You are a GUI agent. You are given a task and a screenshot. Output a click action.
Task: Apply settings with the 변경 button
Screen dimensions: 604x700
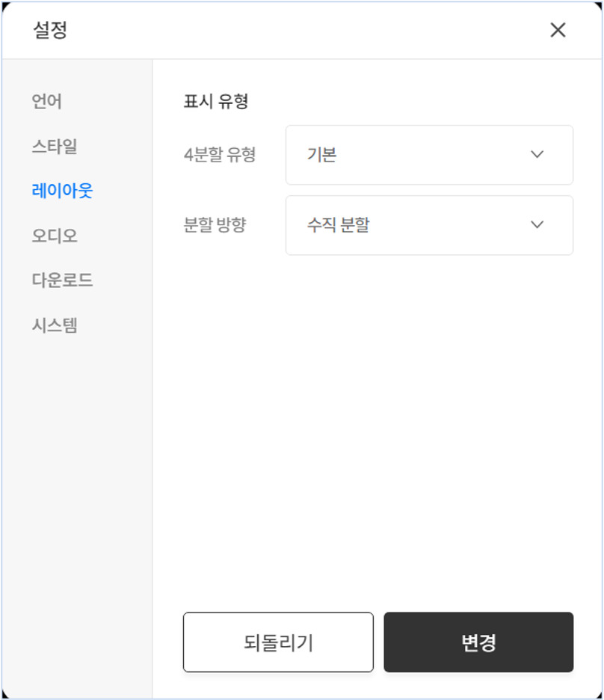point(478,642)
